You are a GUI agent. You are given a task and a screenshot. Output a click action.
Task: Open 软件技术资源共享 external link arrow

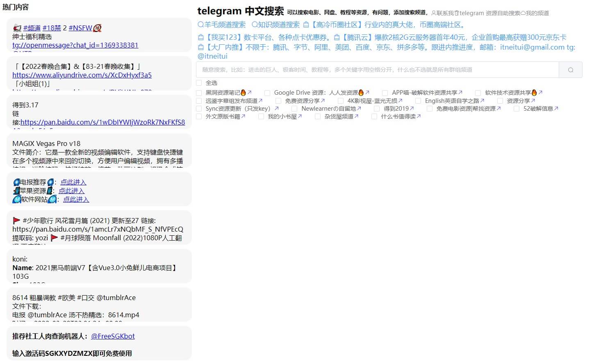[540, 93]
